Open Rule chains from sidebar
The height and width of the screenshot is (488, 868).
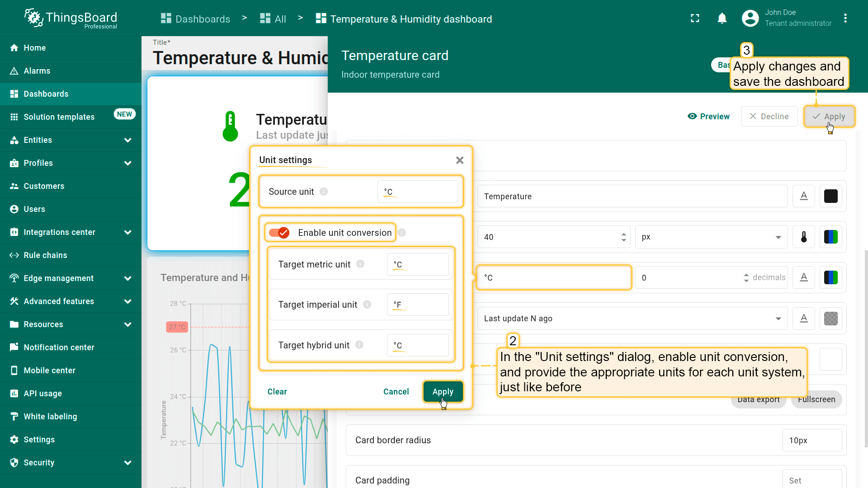point(45,255)
